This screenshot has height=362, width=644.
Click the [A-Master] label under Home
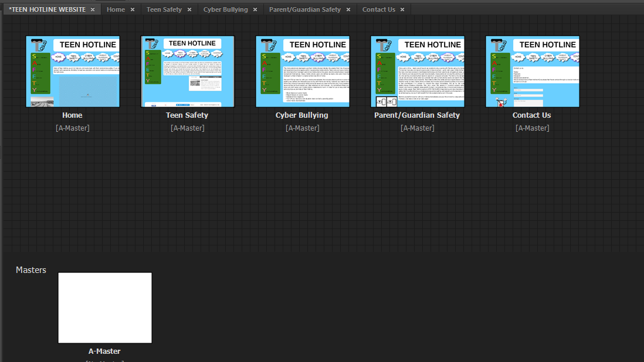pos(73,128)
